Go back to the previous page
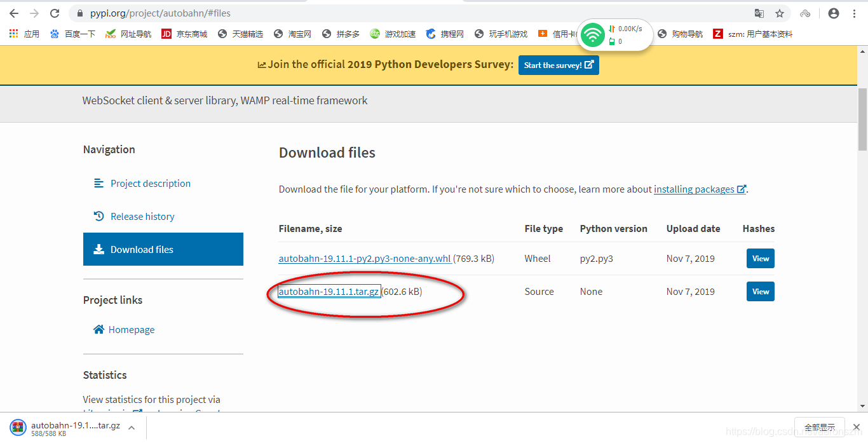868x443 pixels. [13, 13]
